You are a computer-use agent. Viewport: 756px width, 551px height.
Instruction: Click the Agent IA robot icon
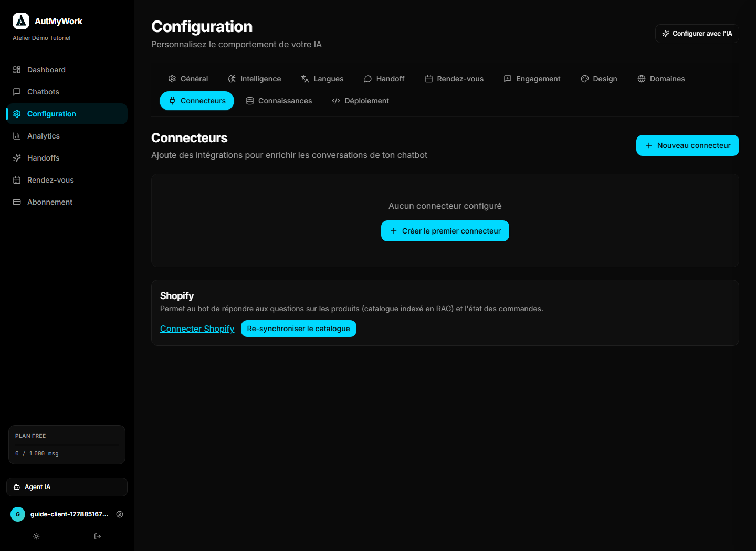17,487
